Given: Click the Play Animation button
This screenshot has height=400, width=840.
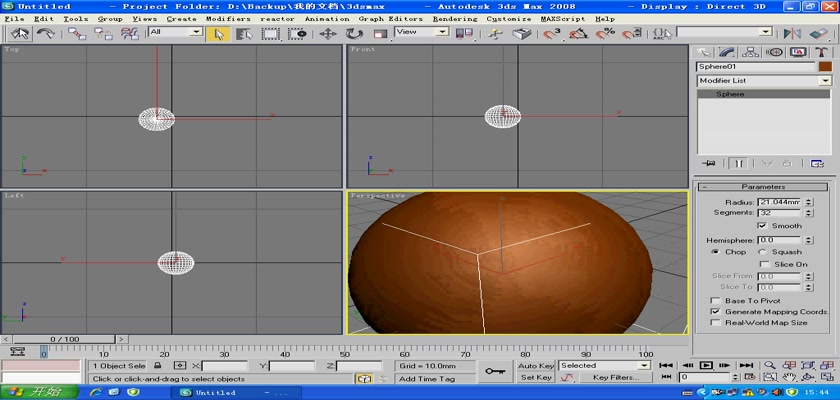Looking at the screenshot, I should pyautogui.click(x=706, y=366).
